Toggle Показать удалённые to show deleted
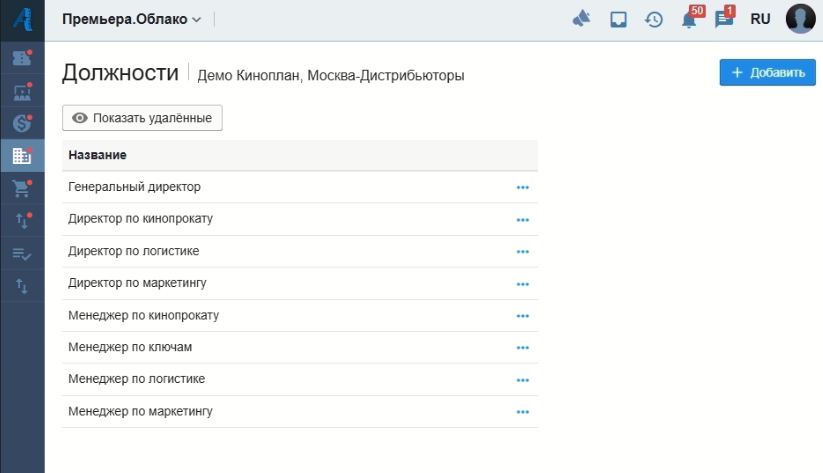Image resolution: width=823 pixels, height=473 pixels. tap(142, 118)
